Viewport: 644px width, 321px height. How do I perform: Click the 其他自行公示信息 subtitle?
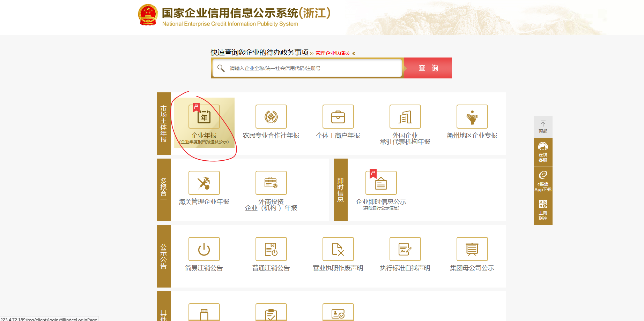click(x=381, y=208)
